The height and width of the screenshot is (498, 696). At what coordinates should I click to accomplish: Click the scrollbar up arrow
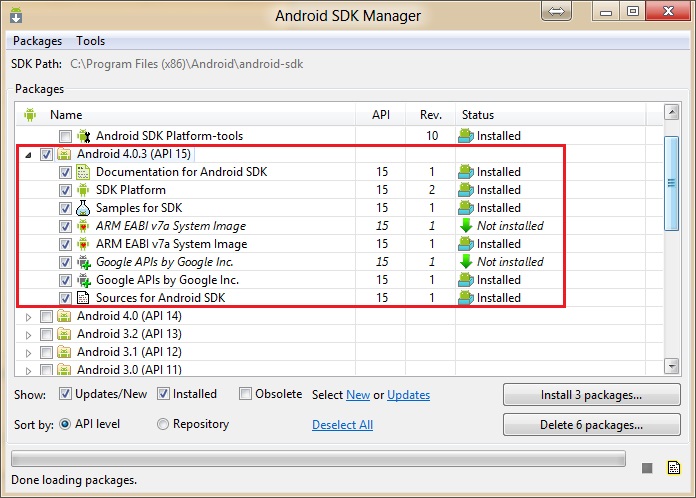672,112
